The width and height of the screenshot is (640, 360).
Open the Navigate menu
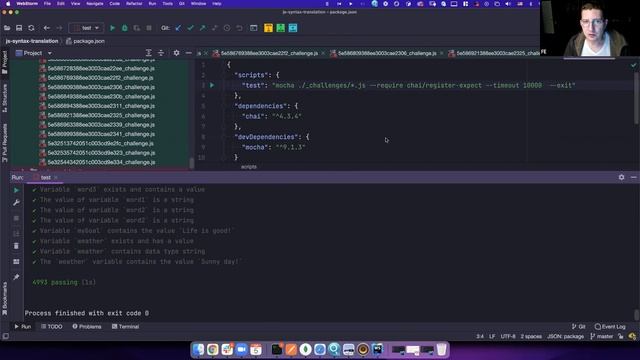tap(95, 4)
